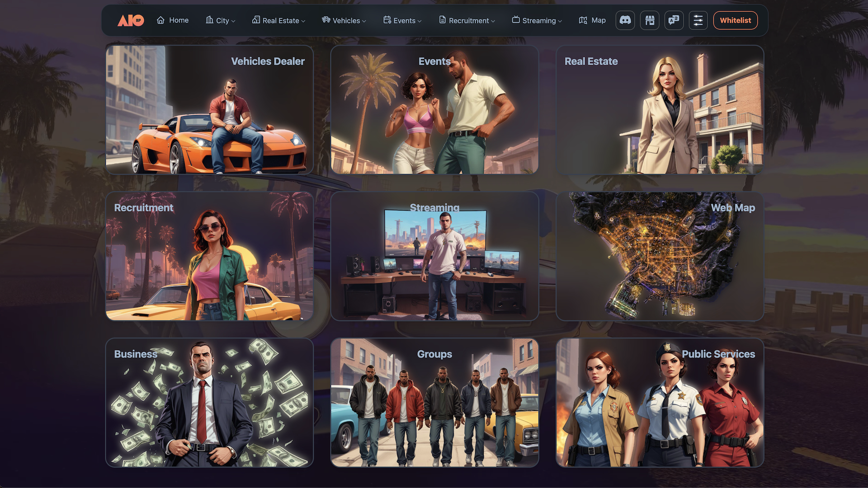
Task: Expand the City dropdown menu
Action: (221, 20)
